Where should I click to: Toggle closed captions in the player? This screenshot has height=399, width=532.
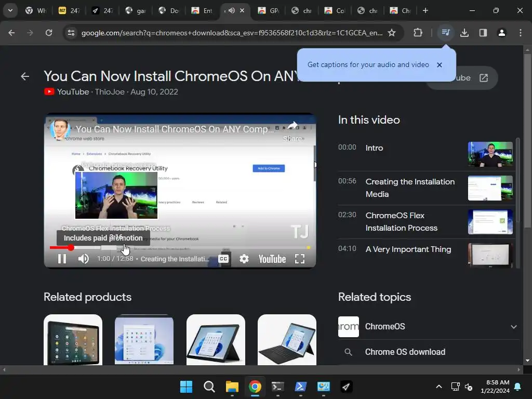pos(223,259)
